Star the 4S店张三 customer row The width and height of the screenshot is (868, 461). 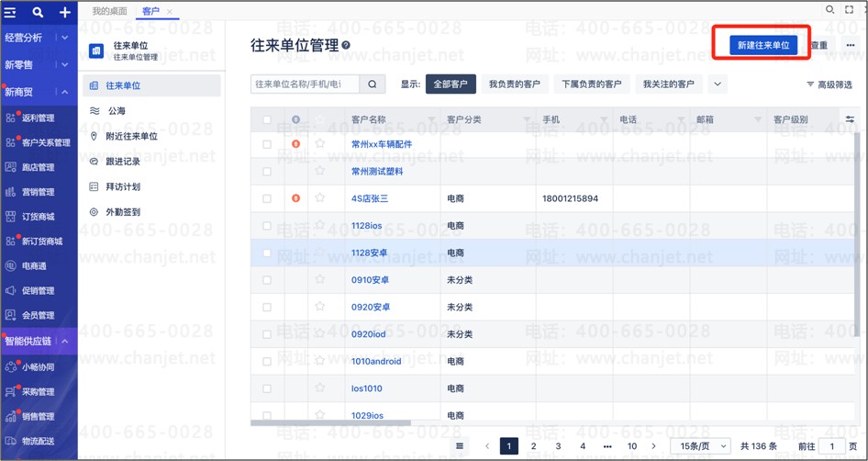click(x=320, y=198)
